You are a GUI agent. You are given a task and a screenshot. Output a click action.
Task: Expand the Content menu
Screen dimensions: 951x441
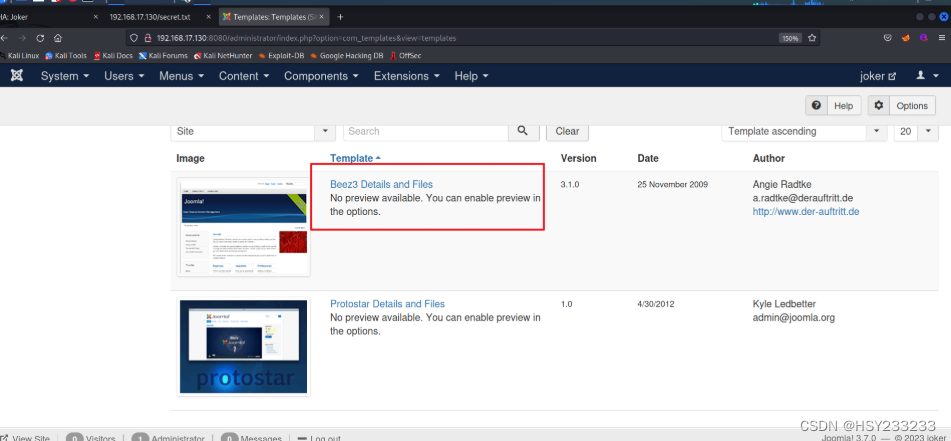[244, 76]
